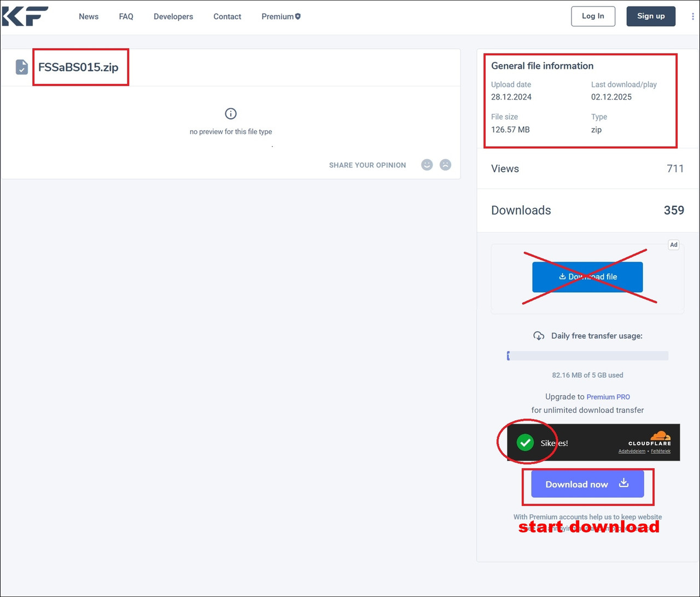Rate with the happy smiley face
The image size is (700, 597).
pos(427,165)
